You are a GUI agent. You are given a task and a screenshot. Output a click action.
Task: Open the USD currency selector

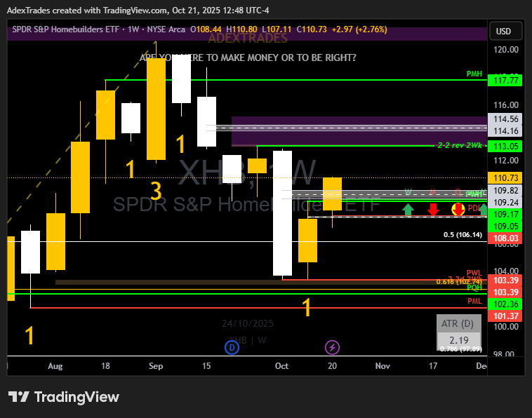[505, 31]
